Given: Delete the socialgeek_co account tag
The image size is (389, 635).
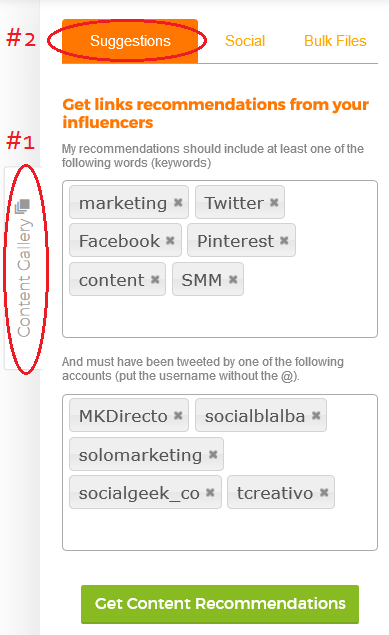Looking at the screenshot, I should 210,492.
